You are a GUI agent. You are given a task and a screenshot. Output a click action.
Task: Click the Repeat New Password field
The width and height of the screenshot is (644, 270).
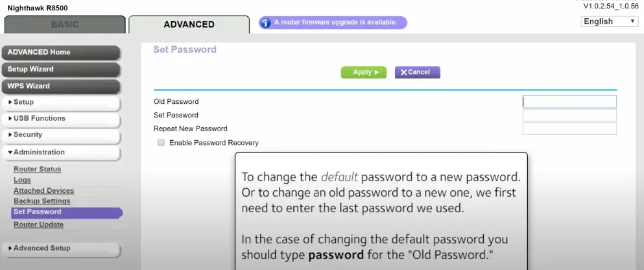[569, 129]
